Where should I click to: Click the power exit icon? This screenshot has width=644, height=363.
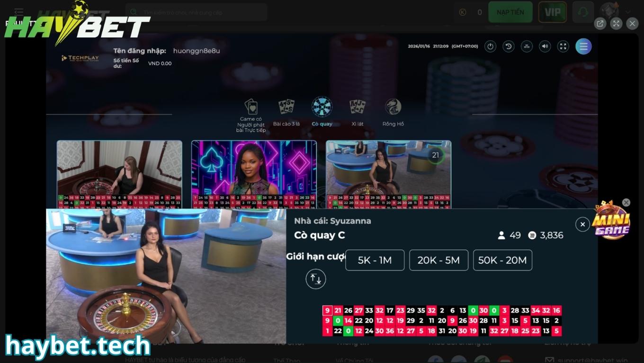tap(490, 46)
